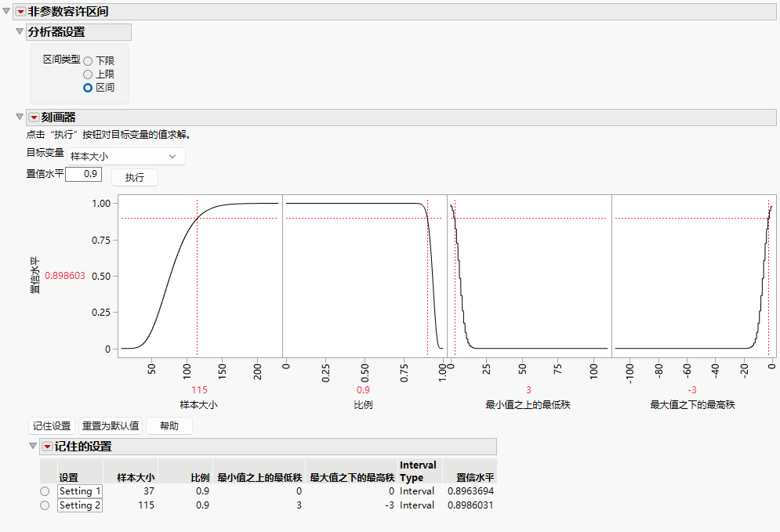Click the 0.8963694 confidence cell

click(x=470, y=491)
